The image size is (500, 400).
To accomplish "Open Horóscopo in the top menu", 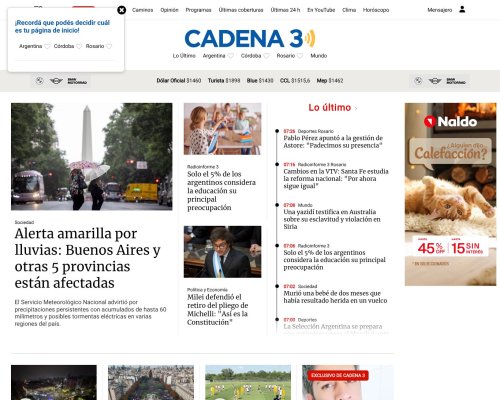I will (x=376, y=10).
